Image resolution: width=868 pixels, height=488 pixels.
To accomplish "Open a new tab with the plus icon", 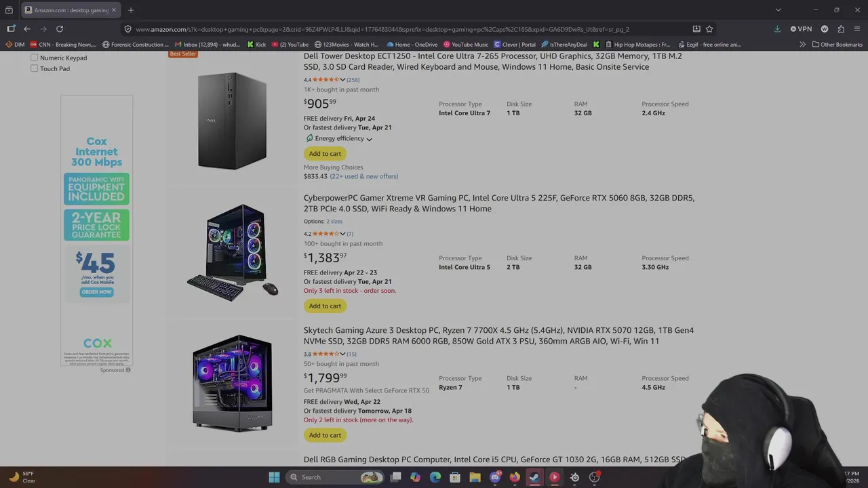I will point(131,10).
